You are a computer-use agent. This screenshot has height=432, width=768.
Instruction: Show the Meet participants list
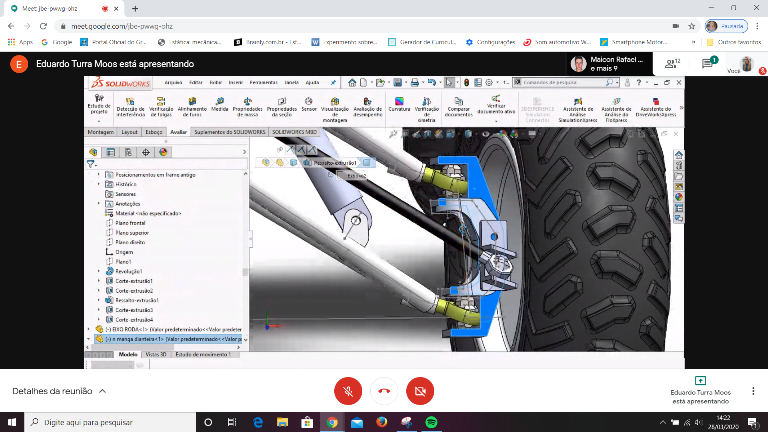[x=671, y=63]
